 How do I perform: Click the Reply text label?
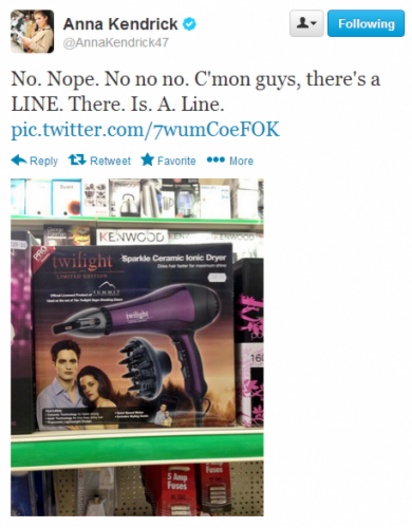pos(44,161)
